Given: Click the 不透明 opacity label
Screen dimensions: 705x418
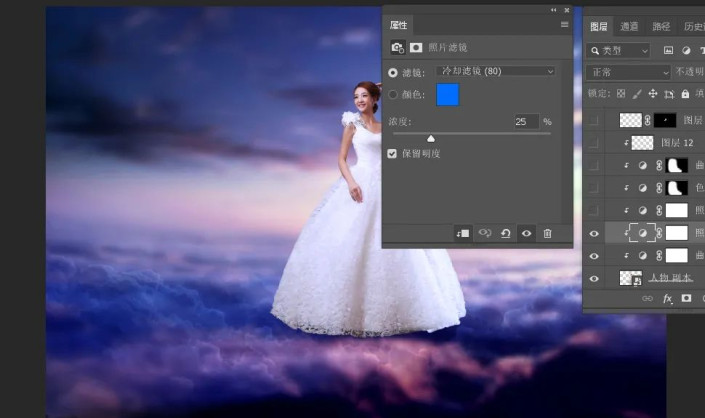Looking at the screenshot, I should tap(689, 72).
